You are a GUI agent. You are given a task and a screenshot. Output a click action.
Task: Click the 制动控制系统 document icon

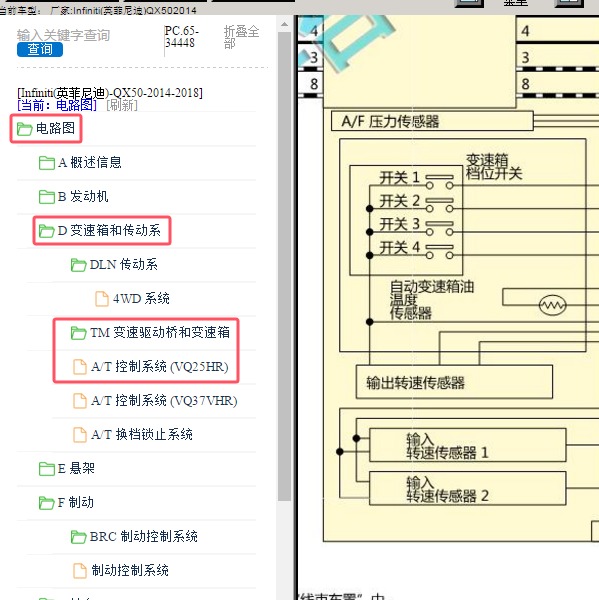coord(80,571)
